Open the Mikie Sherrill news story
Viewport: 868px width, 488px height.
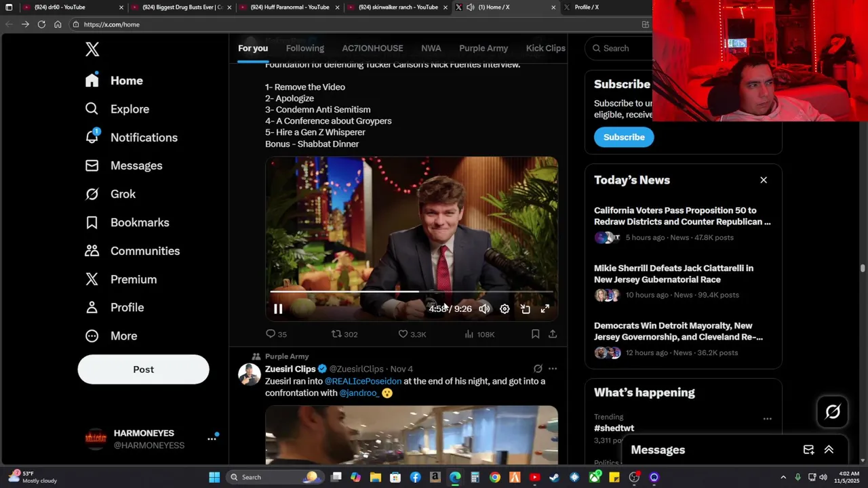tap(683, 281)
